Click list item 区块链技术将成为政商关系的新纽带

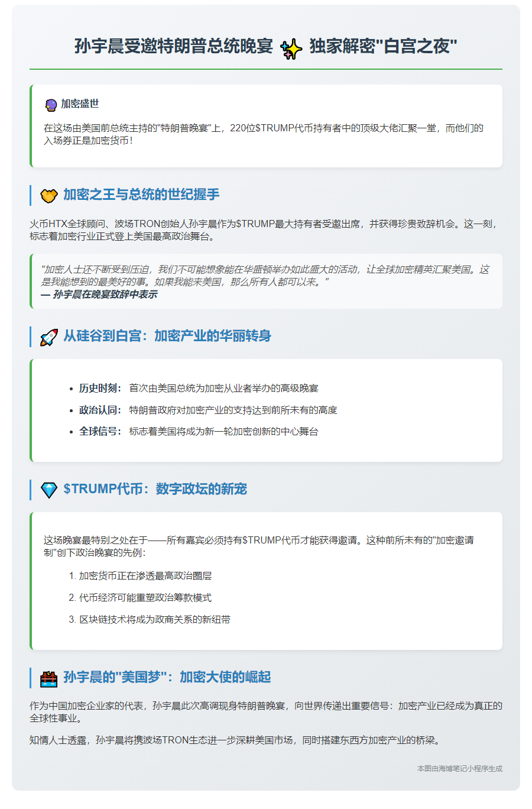click(x=155, y=620)
